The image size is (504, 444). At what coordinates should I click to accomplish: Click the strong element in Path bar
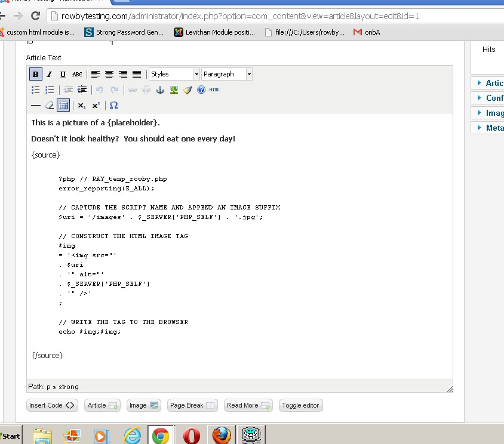[x=69, y=387]
